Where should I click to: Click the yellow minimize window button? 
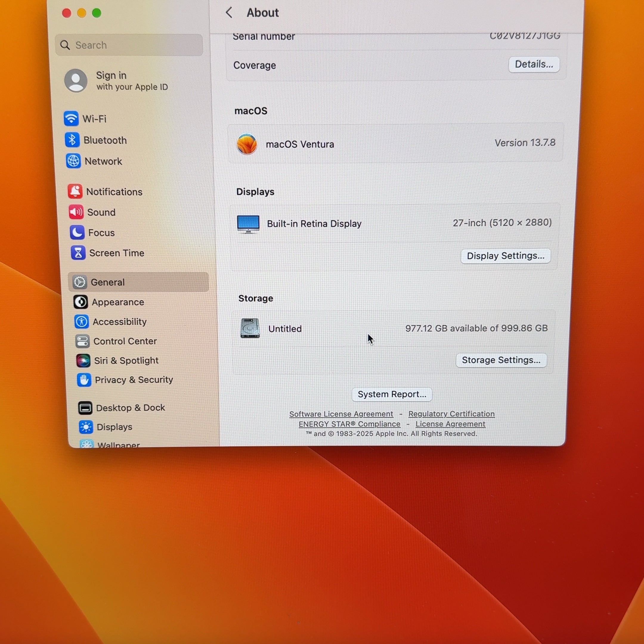pos(82,13)
